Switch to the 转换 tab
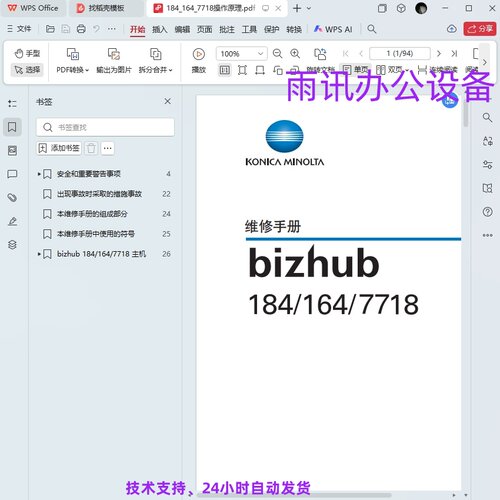This screenshot has height=500, width=500. coord(294,29)
